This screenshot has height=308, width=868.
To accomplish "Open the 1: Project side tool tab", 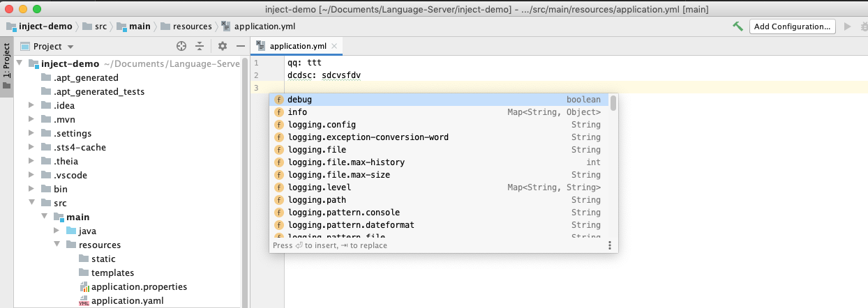I will pyautogui.click(x=6, y=68).
